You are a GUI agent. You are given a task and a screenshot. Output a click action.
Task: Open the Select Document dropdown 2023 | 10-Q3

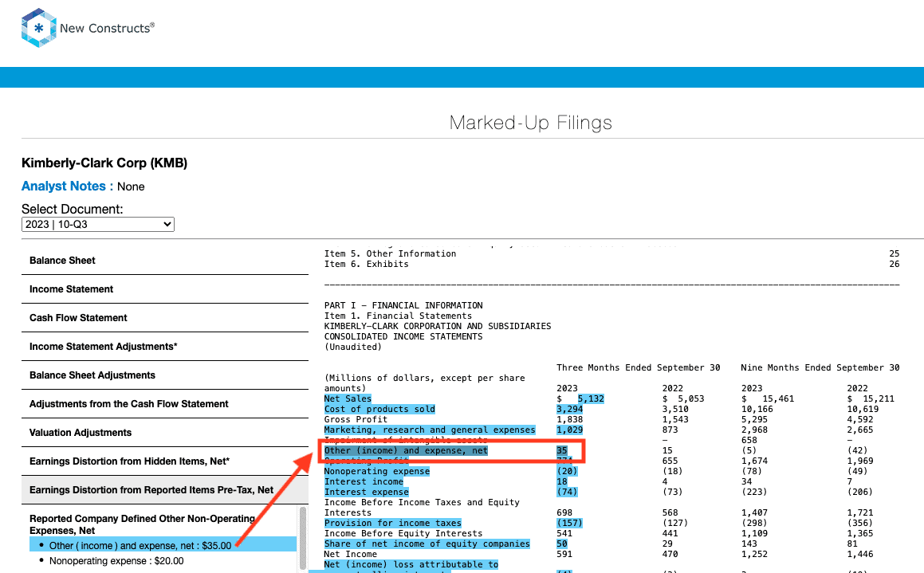coord(98,225)
